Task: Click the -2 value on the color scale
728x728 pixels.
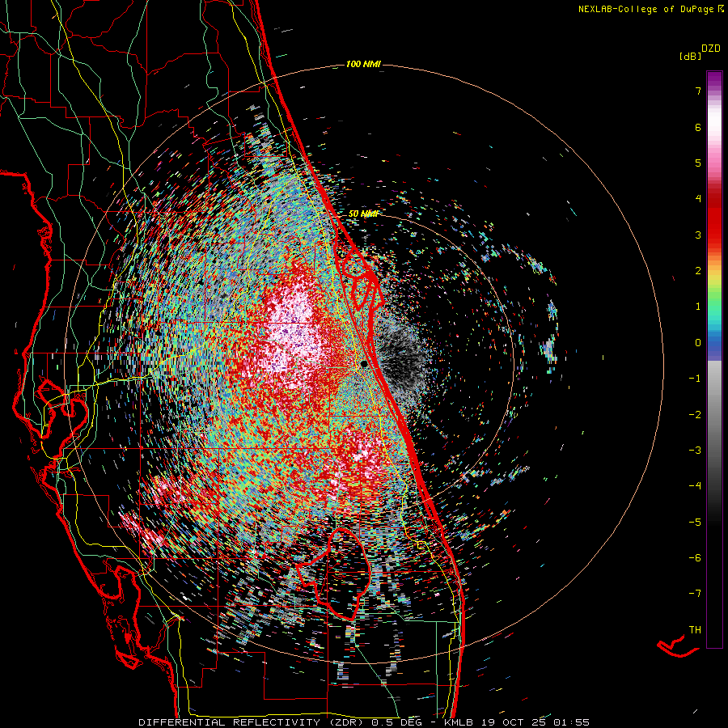Action: coord(695,415)
